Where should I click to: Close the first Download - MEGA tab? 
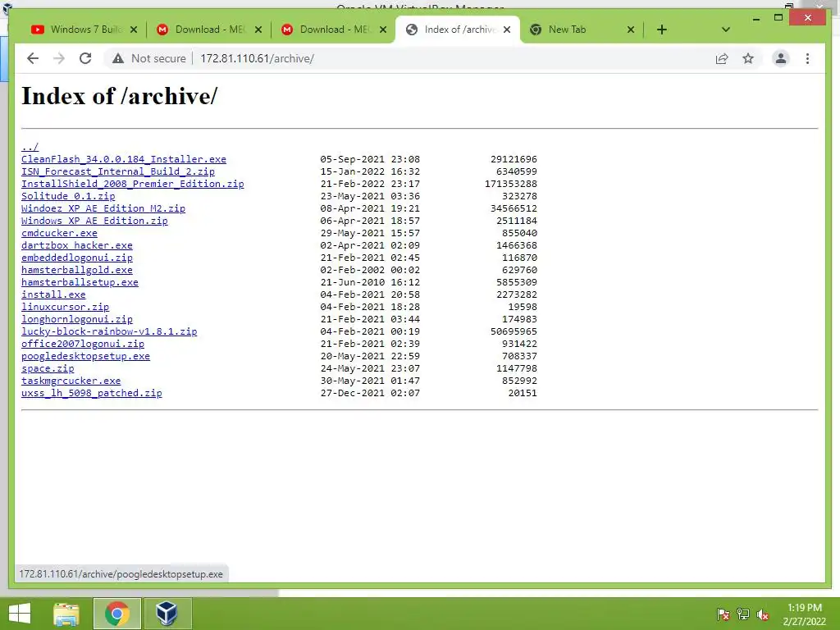point(258,30)
